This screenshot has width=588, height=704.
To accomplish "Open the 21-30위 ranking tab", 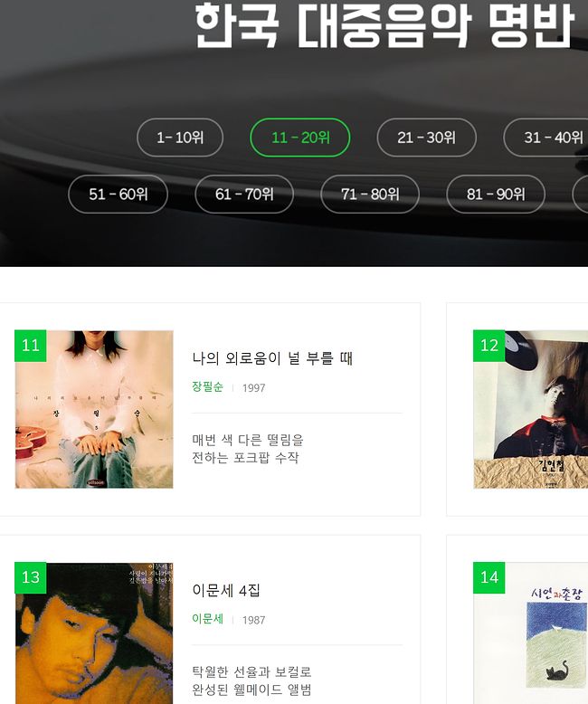I will [426, 138].
